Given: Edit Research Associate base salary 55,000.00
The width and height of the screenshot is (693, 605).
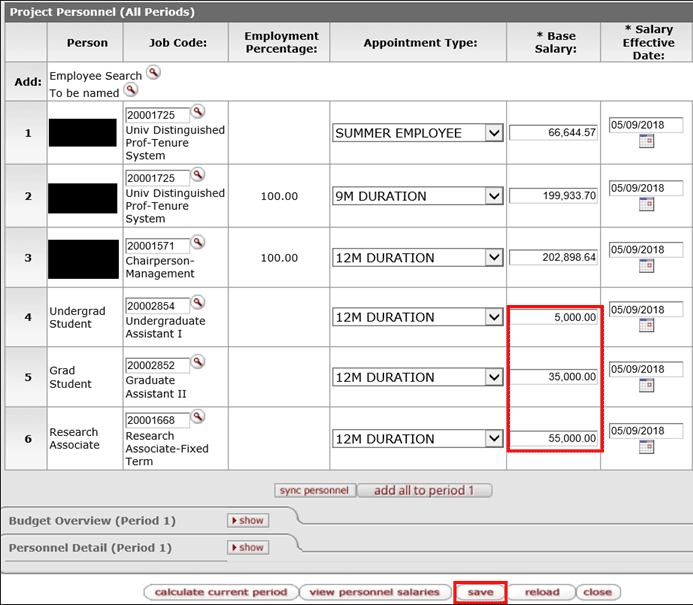Looking at the screenshot, I should point(553,438).
